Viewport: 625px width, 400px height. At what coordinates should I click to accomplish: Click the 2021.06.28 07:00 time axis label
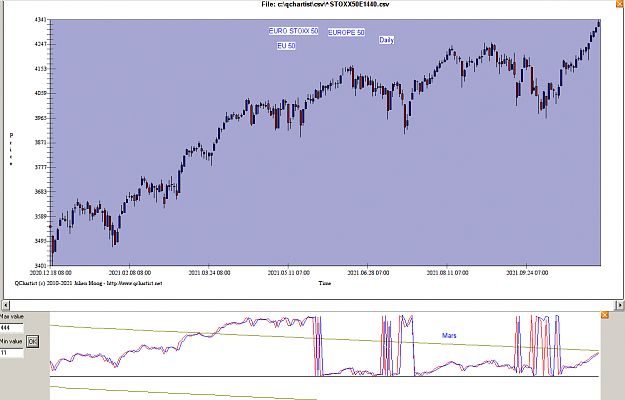click(x=368, y=273)
